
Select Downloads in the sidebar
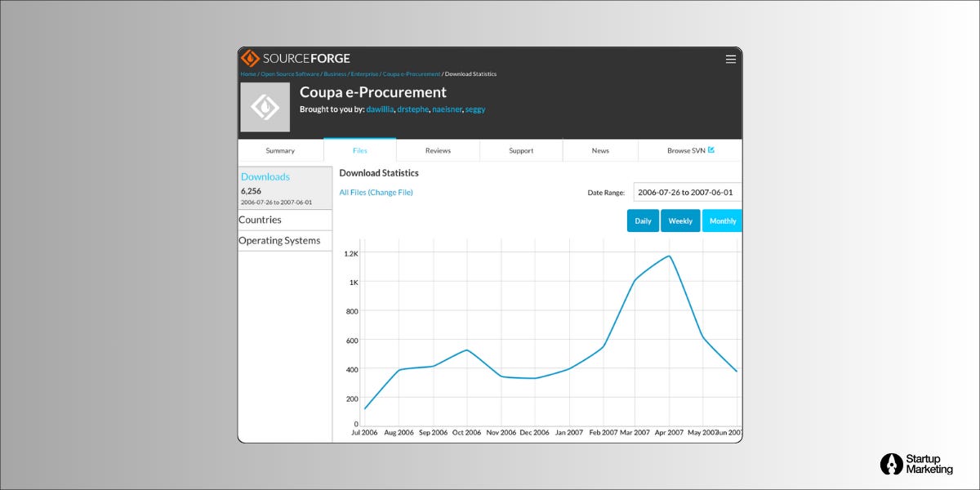[265, 176]
